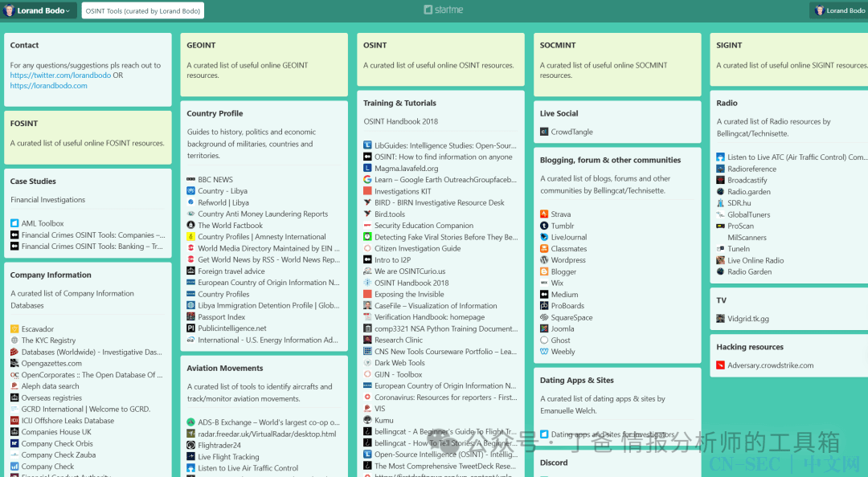Open the Research Clinic link

(399, 340)
